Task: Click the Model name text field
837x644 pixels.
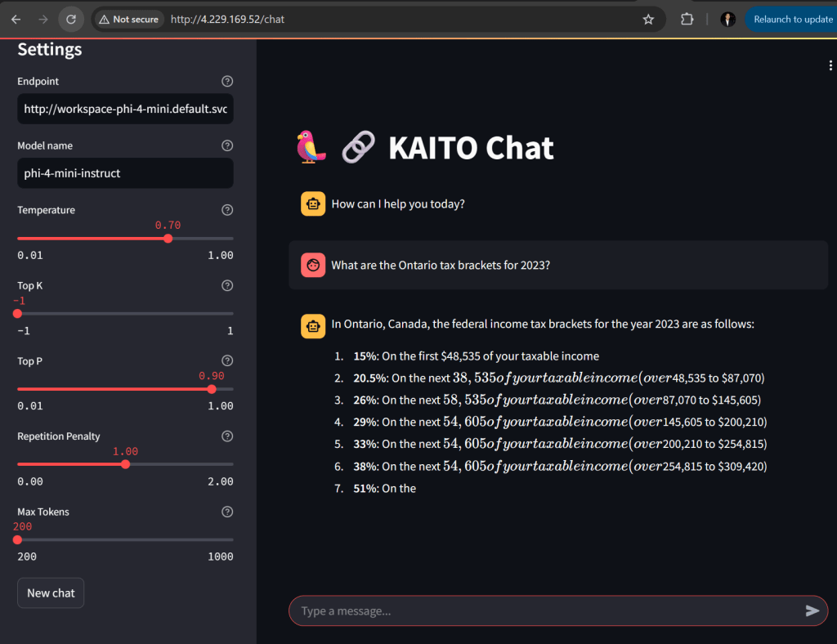Action: (125, 173)
